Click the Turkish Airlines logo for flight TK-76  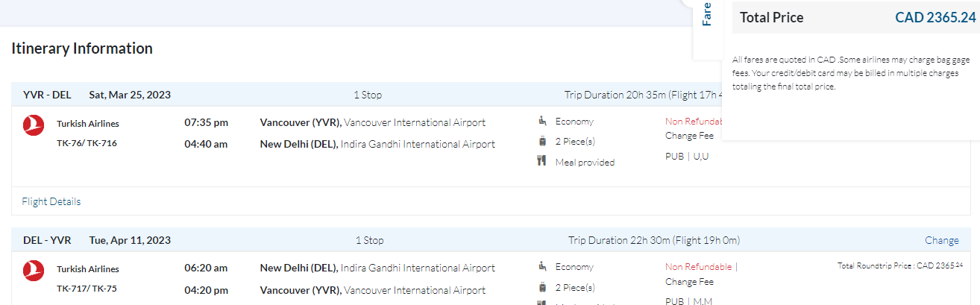pos(34,125)
